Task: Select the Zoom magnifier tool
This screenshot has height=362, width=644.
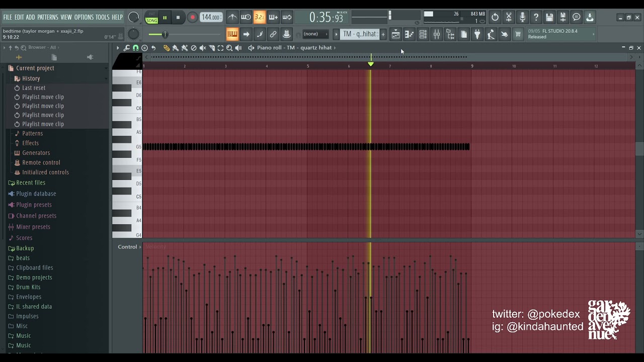Action: click(x=229, y=48)
